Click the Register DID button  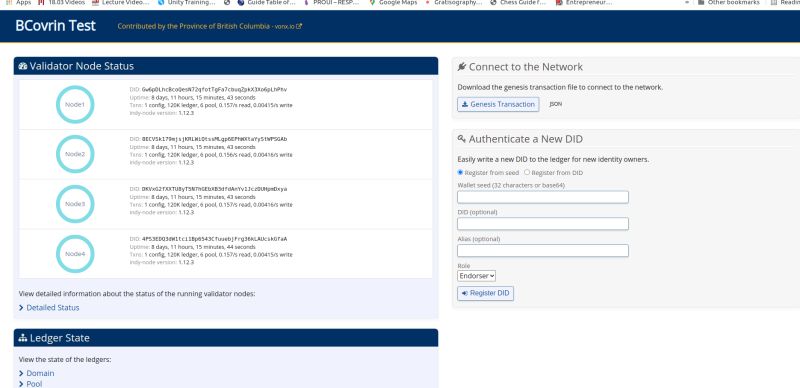point(486,294)
